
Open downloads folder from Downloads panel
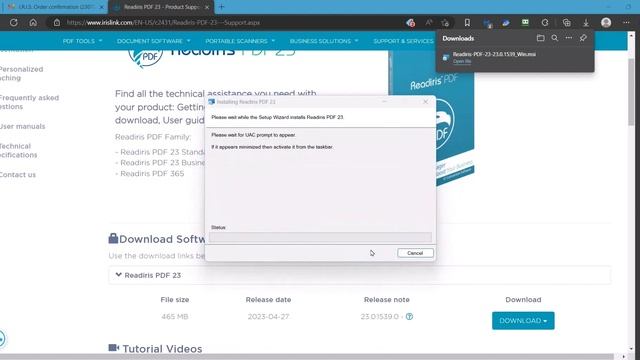(x=540, y=38)
